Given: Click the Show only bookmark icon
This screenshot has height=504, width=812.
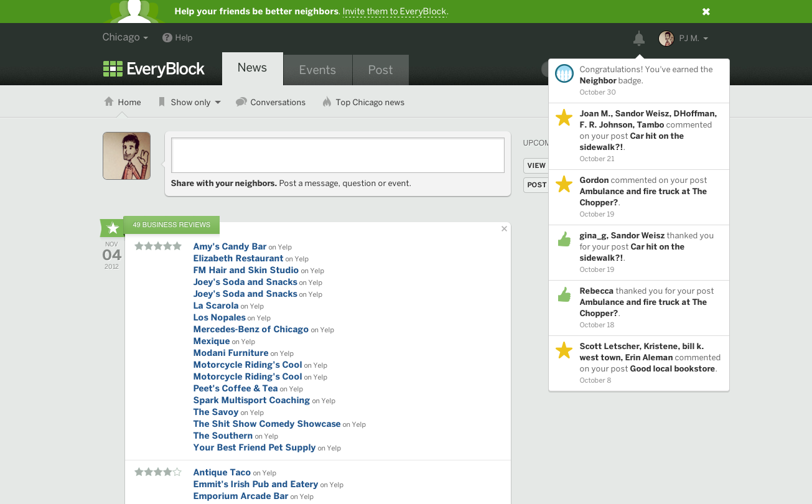Looking at the screenshot, I should point(162,102).
